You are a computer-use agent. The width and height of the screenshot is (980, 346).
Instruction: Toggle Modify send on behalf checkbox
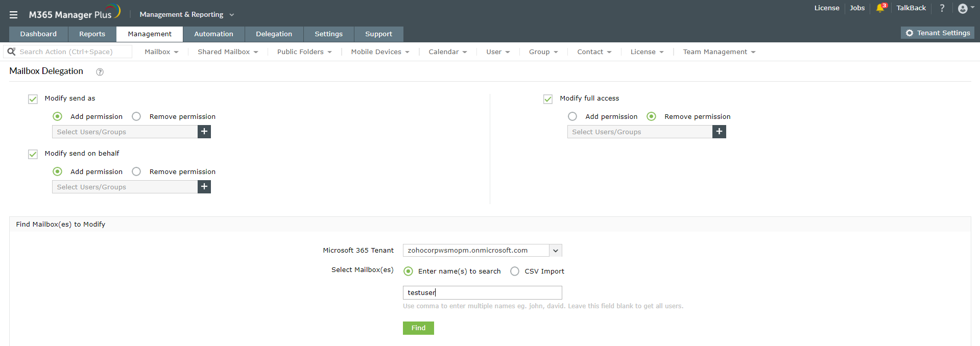(x=33, y=154)
